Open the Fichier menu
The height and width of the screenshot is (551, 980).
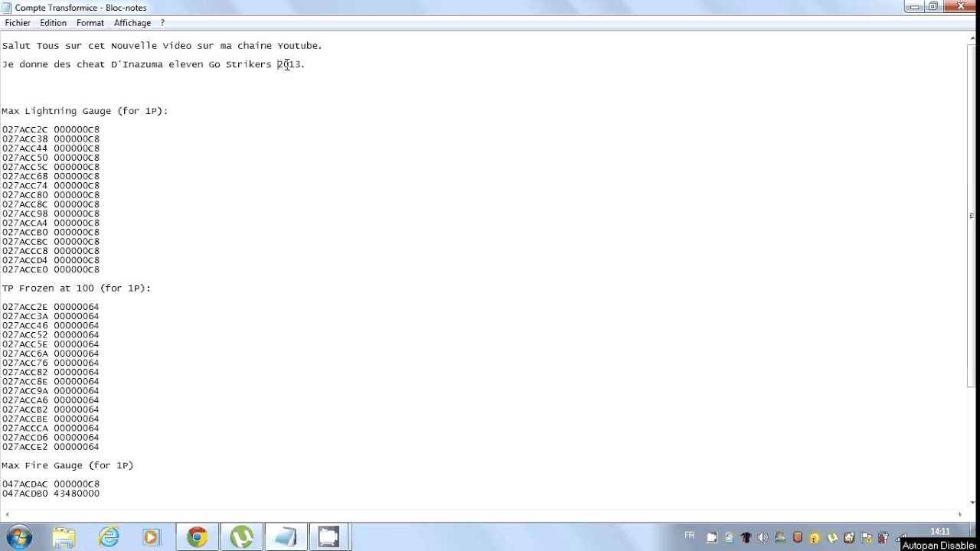pyautogui.click(x=18, y=23)
